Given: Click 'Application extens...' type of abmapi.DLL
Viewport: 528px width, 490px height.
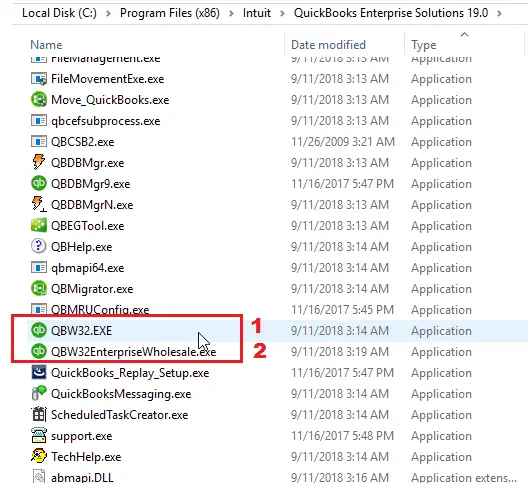Looking at the screenshot, I should pos(464,478).
